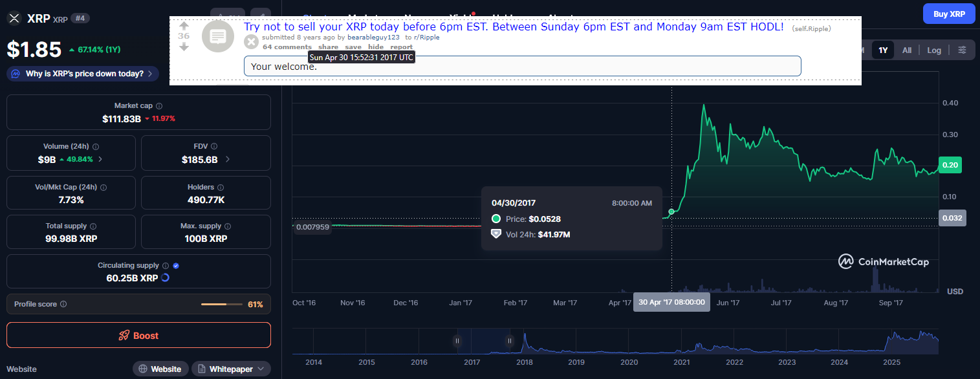Open Whitepaper dropdown

231,369
